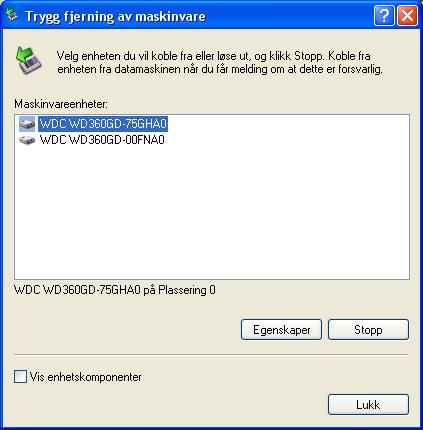Click the drive icon beside WD360GD-75GHA0
423x430 pixels.
27,124
